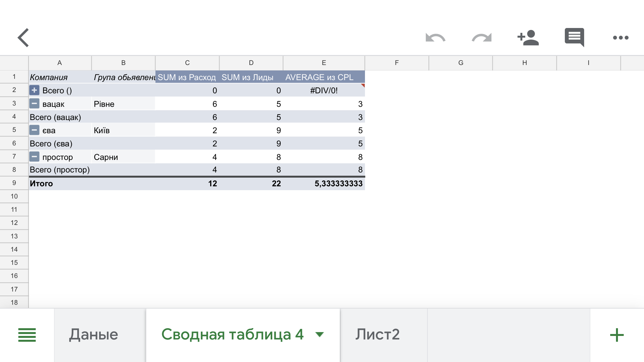
Task: Select the #DIV/0! error cell
Action: (x=324, y=90)
